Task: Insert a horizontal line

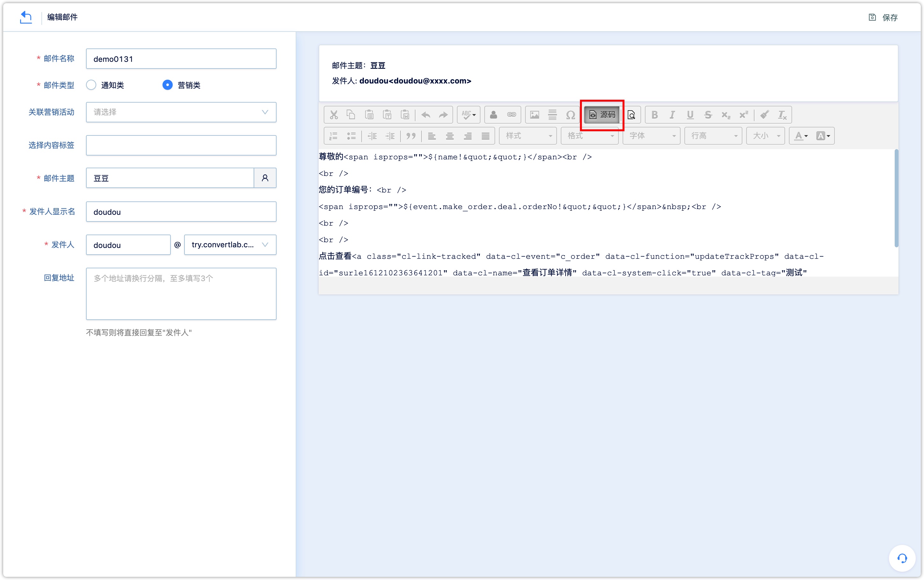Action: coord(552,115)
